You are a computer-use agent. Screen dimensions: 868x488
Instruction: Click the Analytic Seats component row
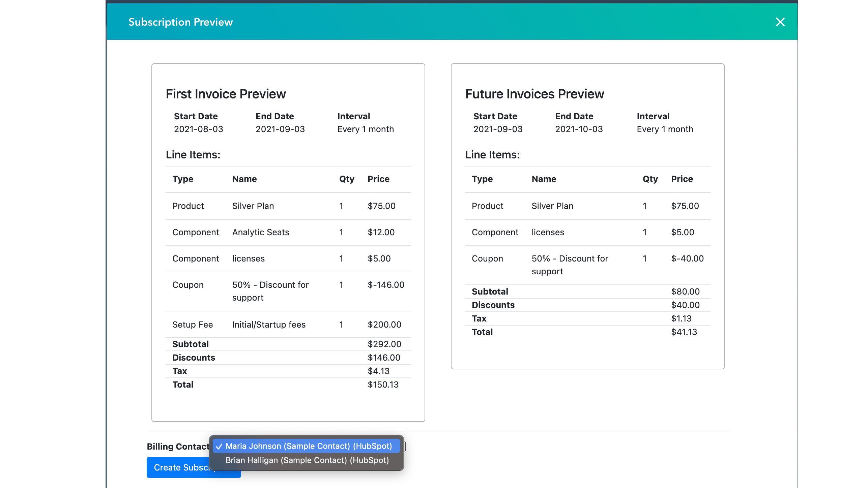coord(260,232)
